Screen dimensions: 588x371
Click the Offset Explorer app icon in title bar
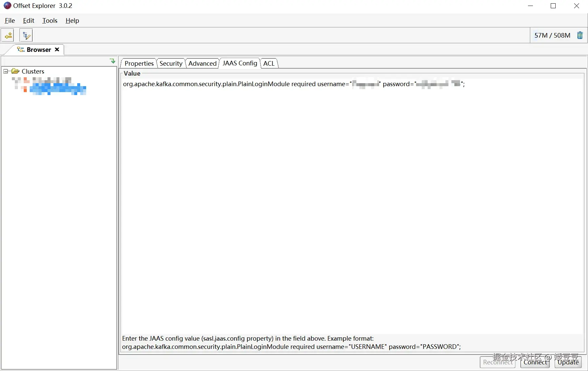(x=7, y=6)
